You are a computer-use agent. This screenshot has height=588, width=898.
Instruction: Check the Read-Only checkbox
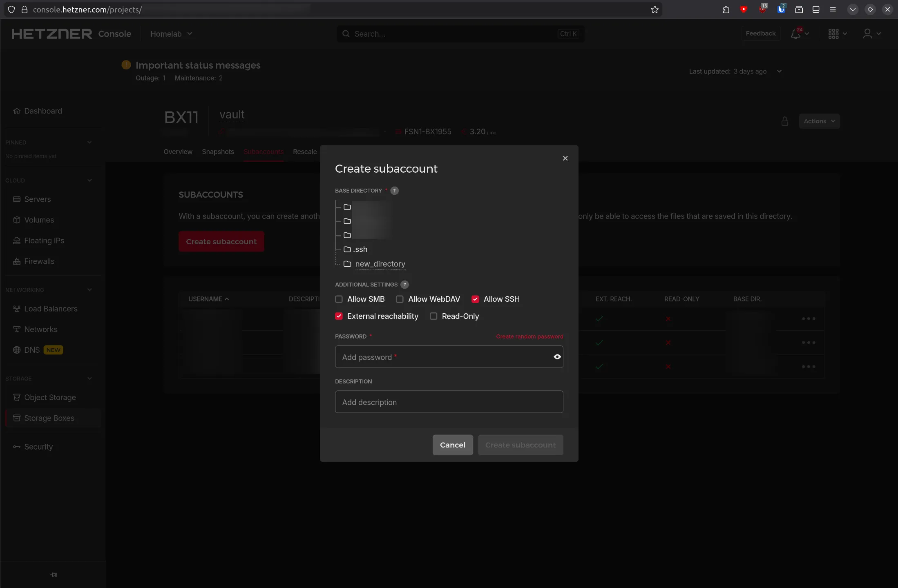(433, 316)
